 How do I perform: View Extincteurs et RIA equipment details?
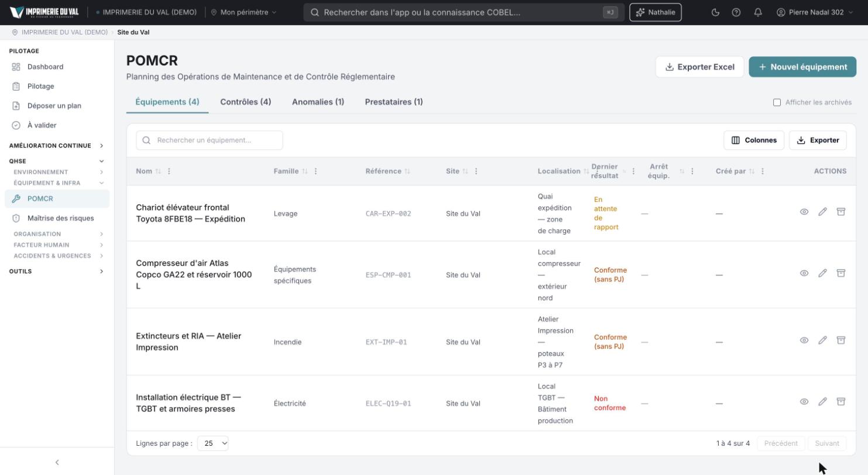point(804,340)
